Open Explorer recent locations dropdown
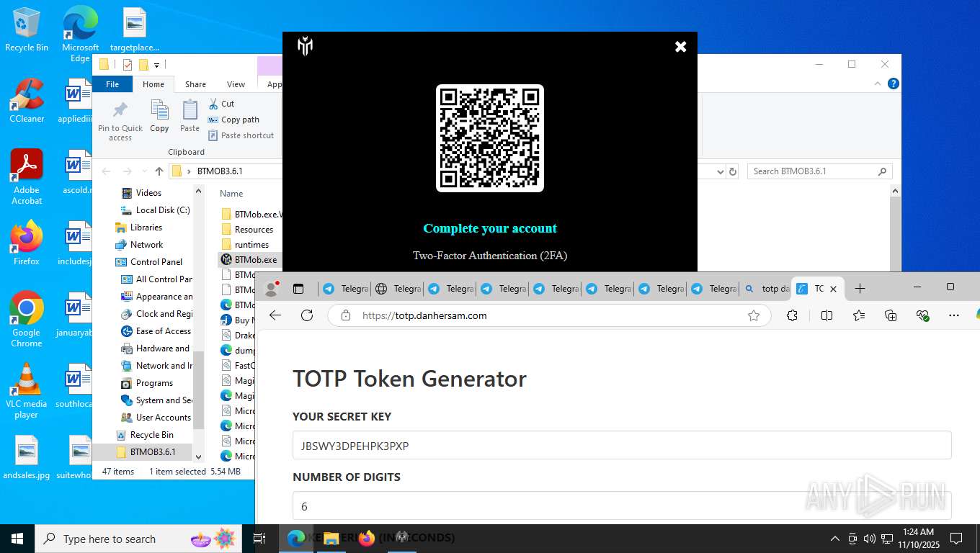This screenshot has height=553, width=980. [143, 171]
